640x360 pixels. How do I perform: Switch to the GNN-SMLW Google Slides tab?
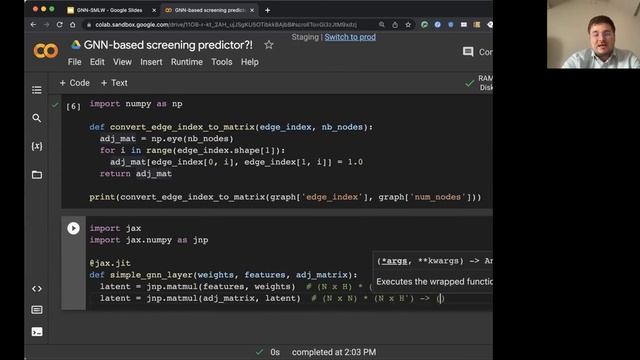coord(109,10)
